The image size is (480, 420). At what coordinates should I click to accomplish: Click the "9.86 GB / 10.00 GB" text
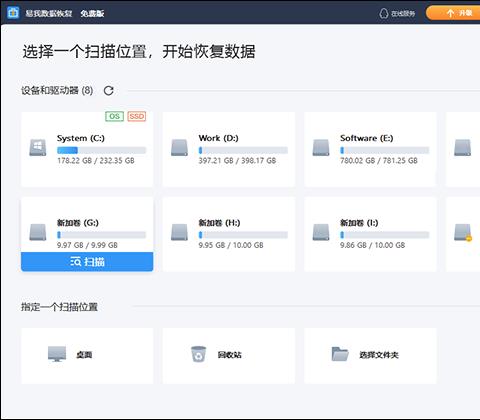pyautogui.click(x=373, y=245)
